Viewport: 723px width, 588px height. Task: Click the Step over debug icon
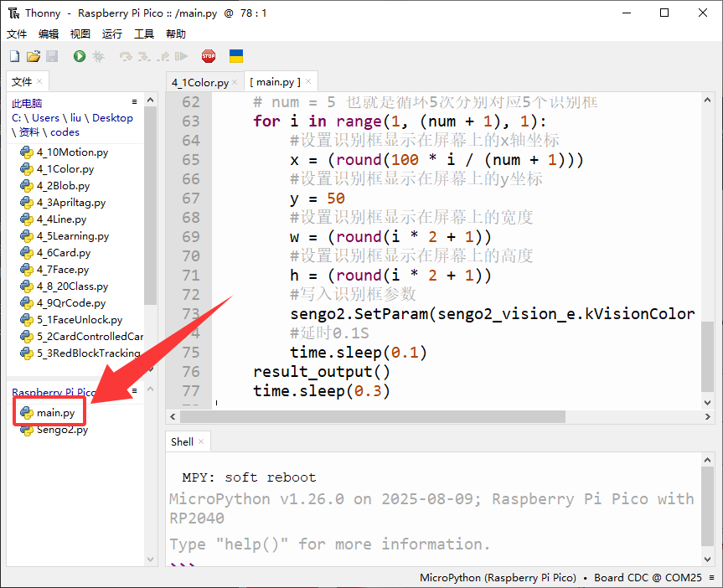(126, 56)
